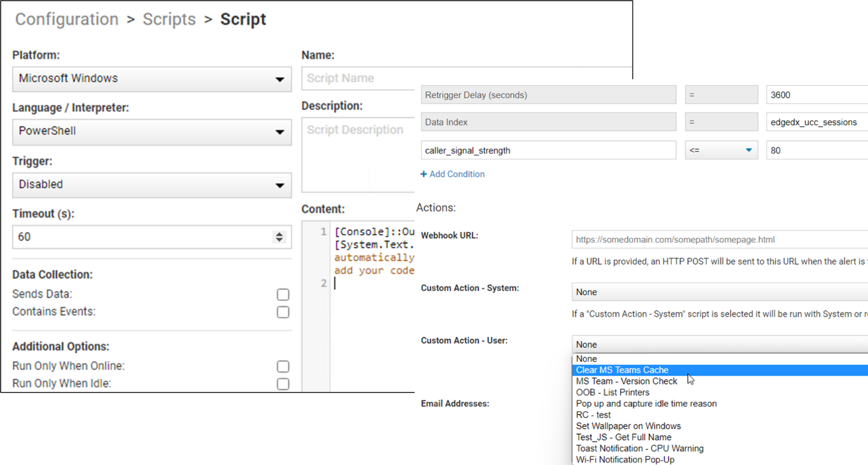Select Toast Notification - CPU Warning option
The height and width of the screenshot is (465, 868).
(x=720, y=449)
